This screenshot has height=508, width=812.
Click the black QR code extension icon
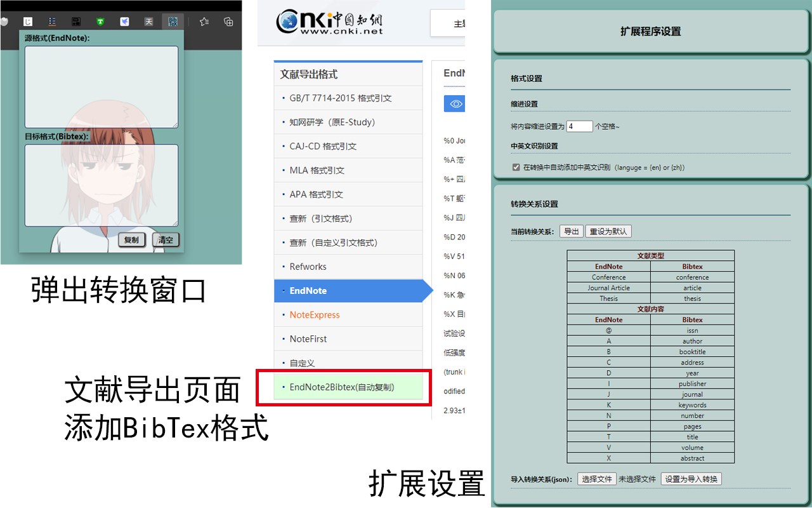pos(76,22)
